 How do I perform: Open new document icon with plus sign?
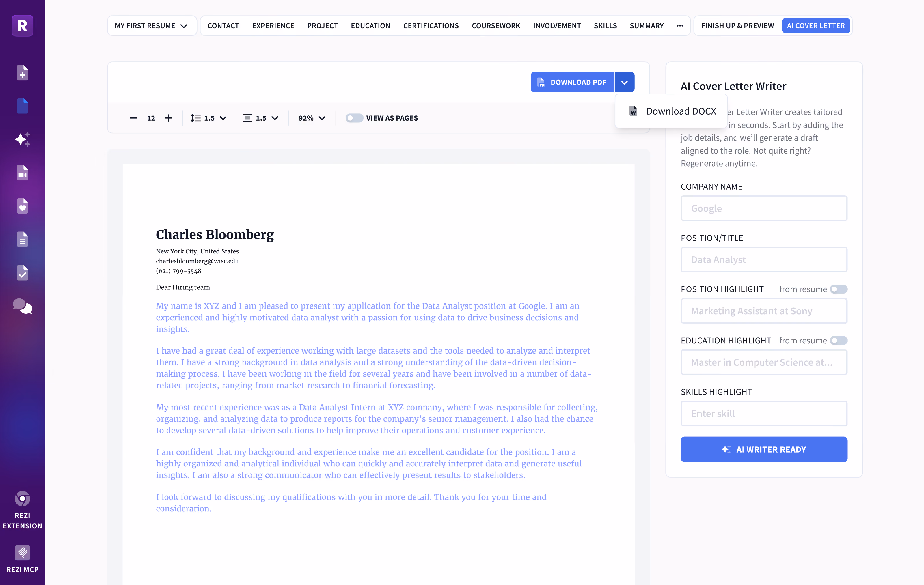(22, 72)
